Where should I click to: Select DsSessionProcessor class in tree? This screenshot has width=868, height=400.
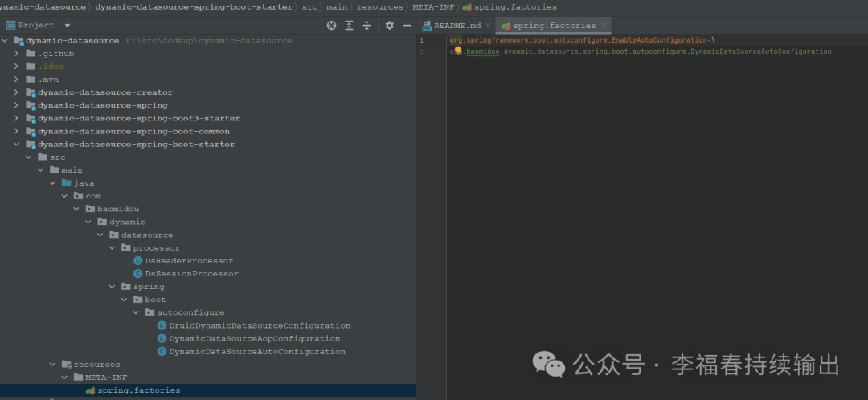191,274
